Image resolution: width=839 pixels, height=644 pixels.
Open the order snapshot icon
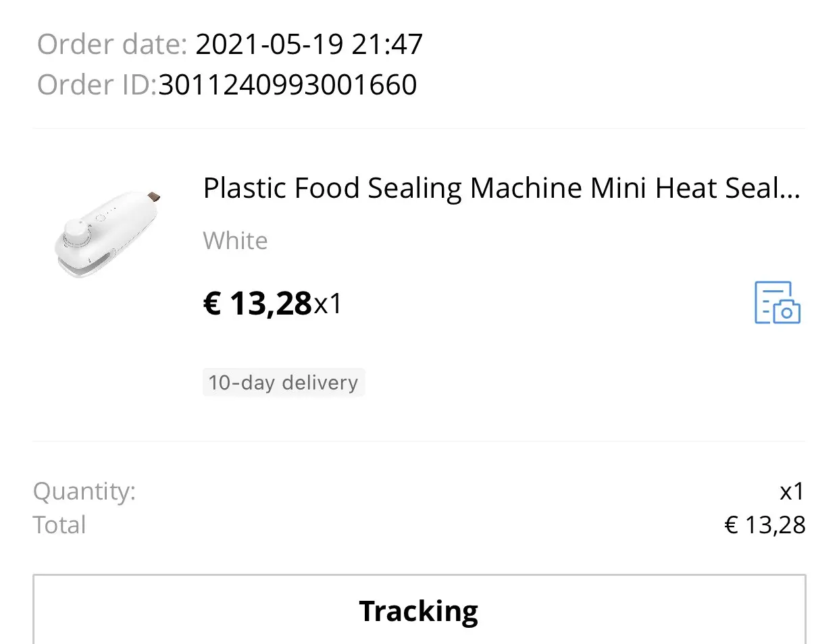(777, 302)
